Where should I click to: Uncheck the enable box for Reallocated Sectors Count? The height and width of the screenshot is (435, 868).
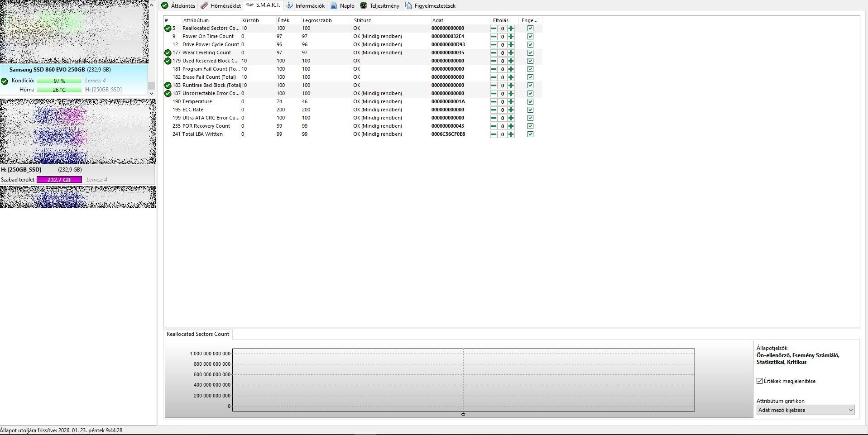point(530,29)
